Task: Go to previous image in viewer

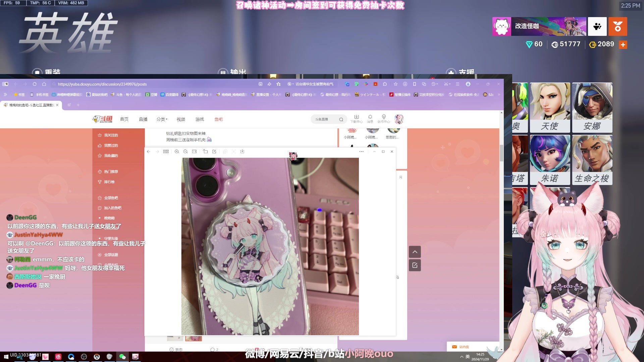Action: click(x=149, y=152)
